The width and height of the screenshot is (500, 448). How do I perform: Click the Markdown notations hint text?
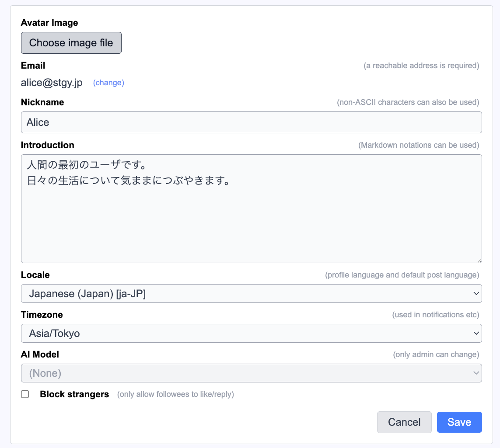(418, 145)
